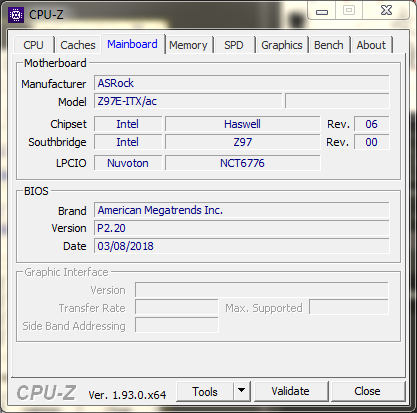This screenshot has height=413, width=417.
Task: Click the Transfer Rate field
Action: point(177,307)
